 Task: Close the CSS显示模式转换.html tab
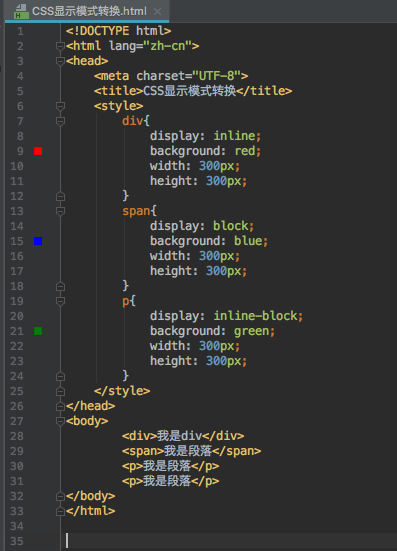[x=158, y=12]
